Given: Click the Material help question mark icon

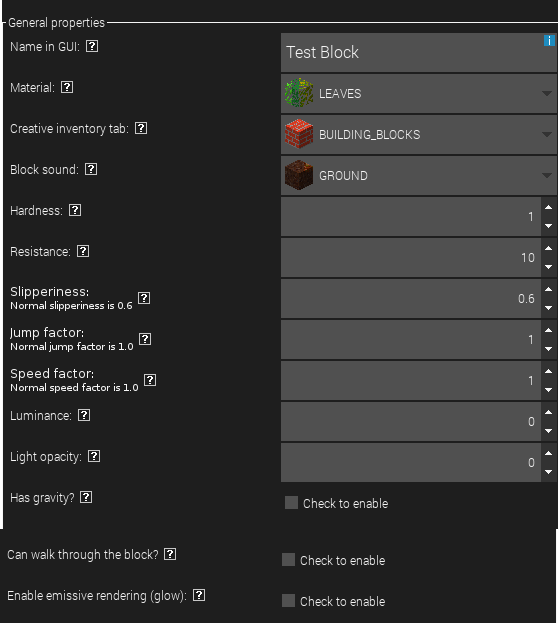Looking at the screenshot, I should click(67, 87).
